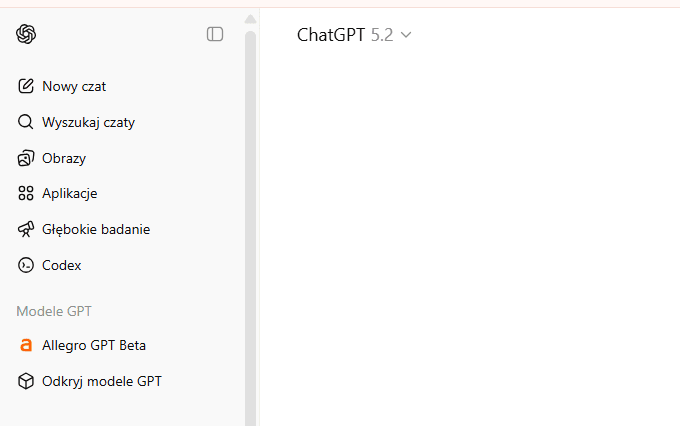The width and height of the screenshot is (680, 426).
Task: Select the Wyszukaj czaty menu item
Action: (x=88, y=122)
